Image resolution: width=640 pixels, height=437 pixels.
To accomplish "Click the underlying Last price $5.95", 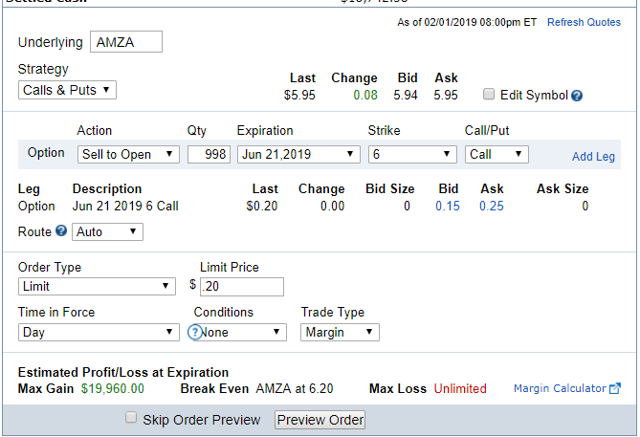I will 300,95.
